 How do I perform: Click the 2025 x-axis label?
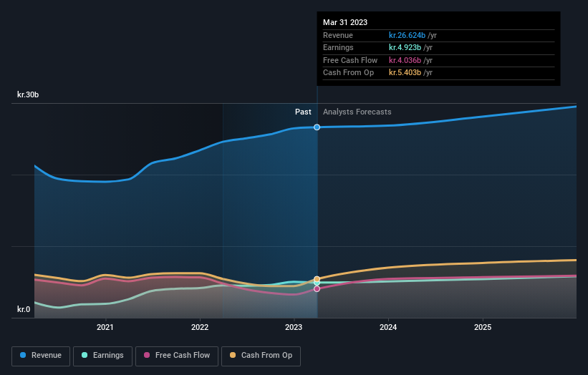[x=483, y=328]
